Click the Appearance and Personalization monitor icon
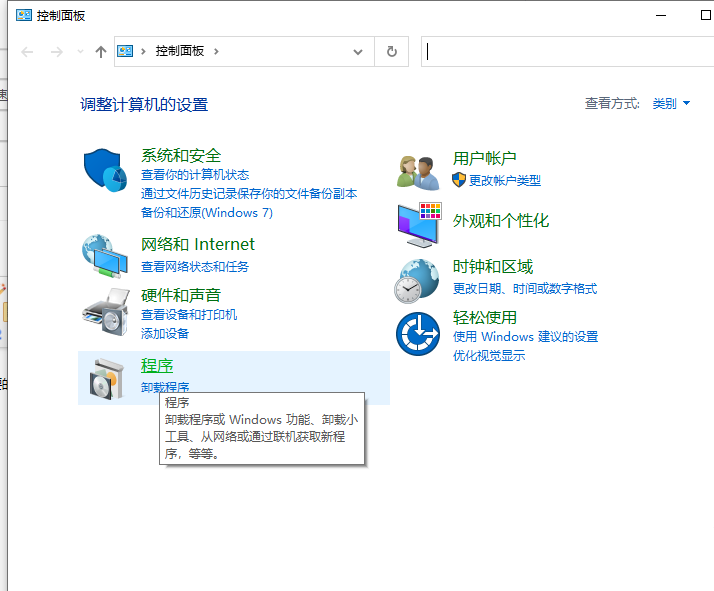The image size is (714, 591). 418,224
